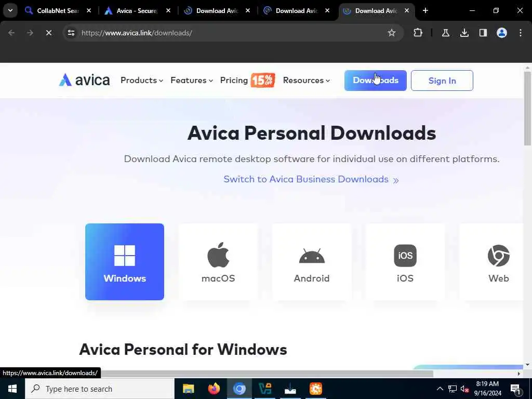The height and width of the screenshot is (399, 532).
Task: Open the Pricing page
Action: tap(234, 81)
